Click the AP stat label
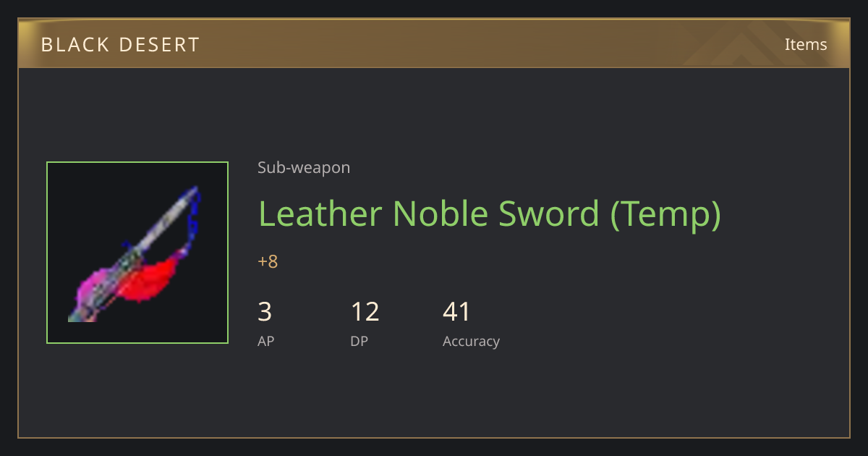The width and height of the screenshot is (868, 456). click(x=265, y=341)
